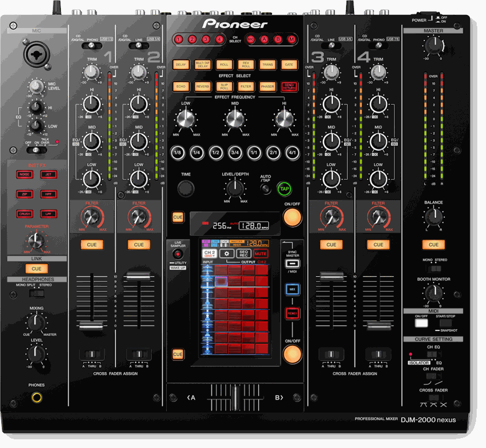
Task: Select the 3/4 beat button
Action: coord(235,152)
